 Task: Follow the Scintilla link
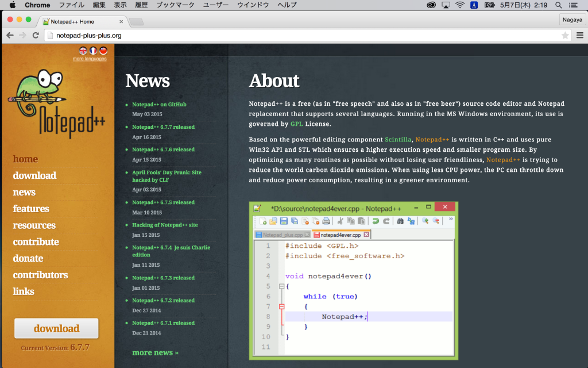click(x=398, y=140)
